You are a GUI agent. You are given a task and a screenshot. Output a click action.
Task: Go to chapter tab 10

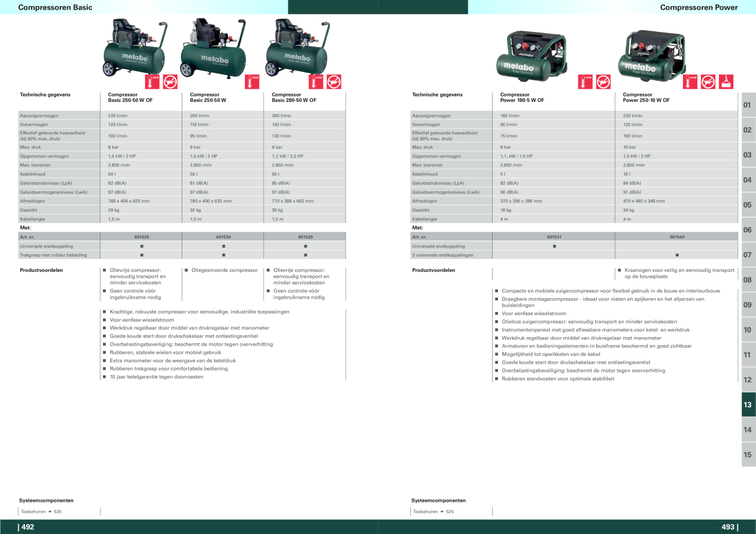pos(748,330)
